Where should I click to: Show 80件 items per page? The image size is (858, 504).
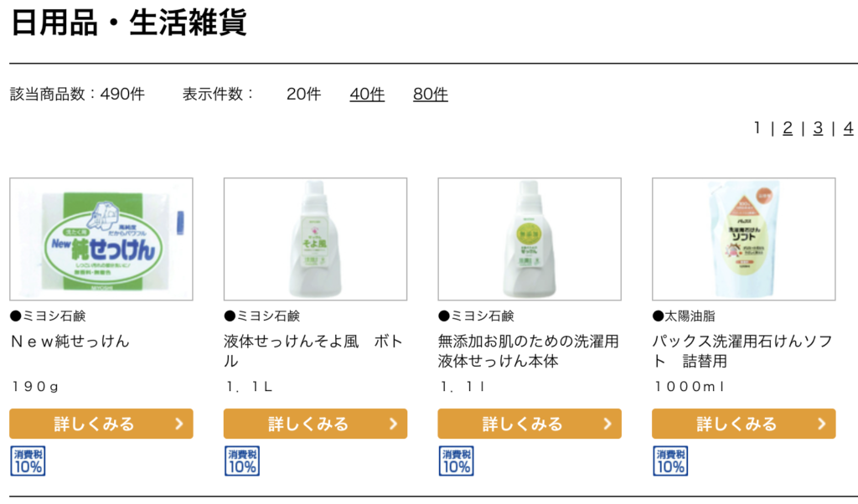[x=431, y=94]
